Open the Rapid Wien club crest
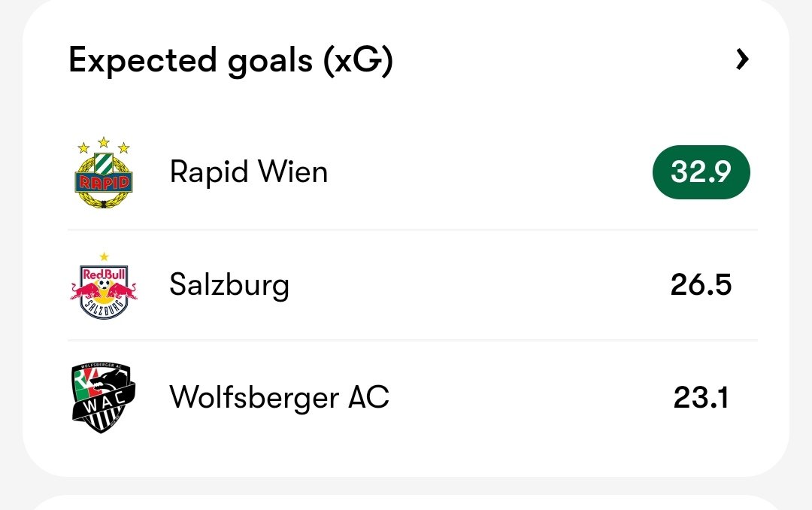This screenshot has height=510, width=812. coord(104,172)
